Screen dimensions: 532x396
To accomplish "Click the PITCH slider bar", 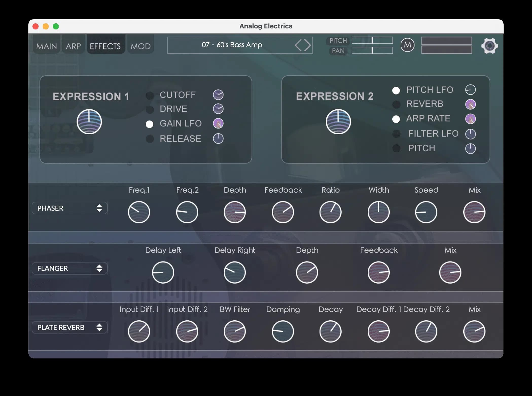I will tap(372, 40).
